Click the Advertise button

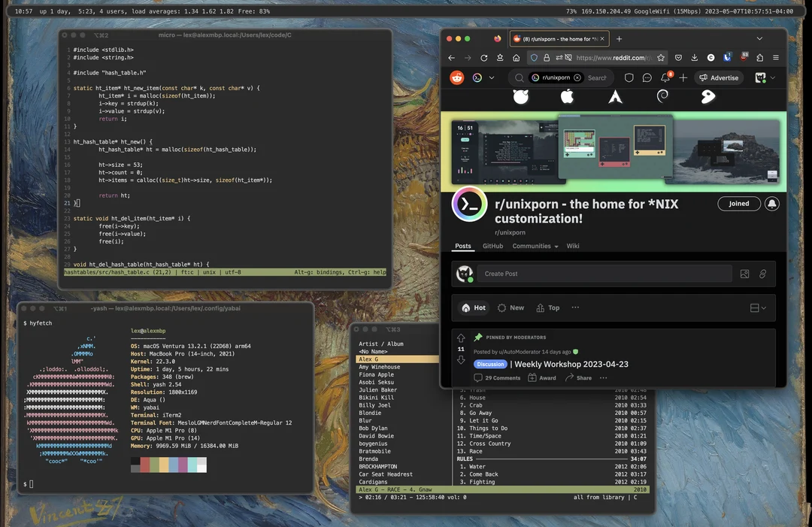tap(717, 77)
